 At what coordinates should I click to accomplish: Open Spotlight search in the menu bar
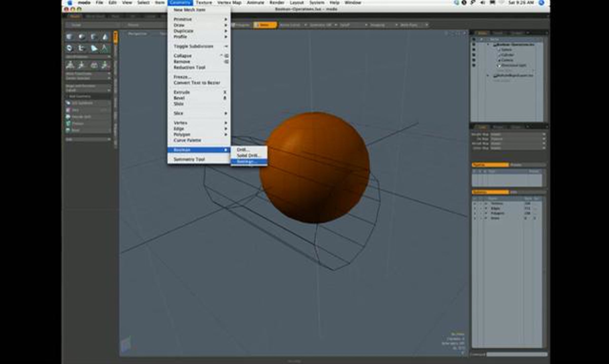541,3
